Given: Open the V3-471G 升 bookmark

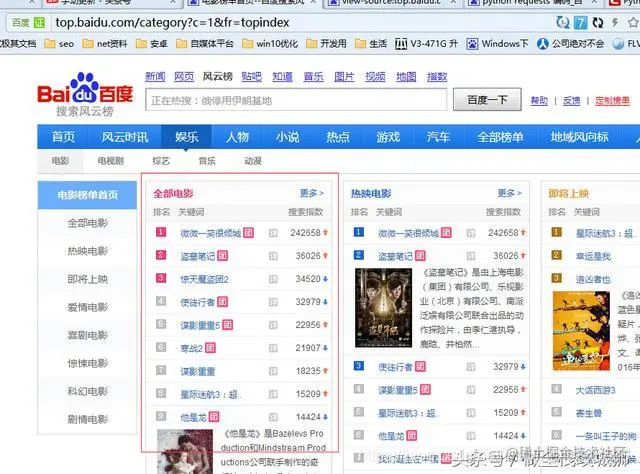Looking at the screenshot, I should 427,44.
